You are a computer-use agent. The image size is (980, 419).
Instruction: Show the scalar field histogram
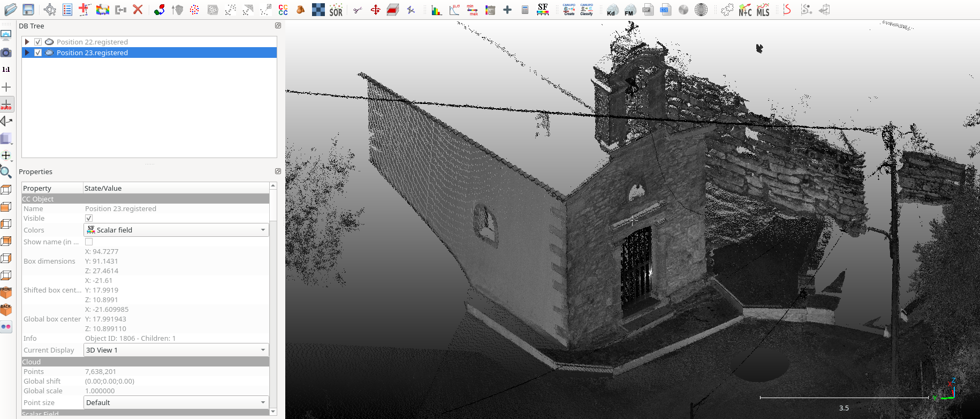point(437,10)
